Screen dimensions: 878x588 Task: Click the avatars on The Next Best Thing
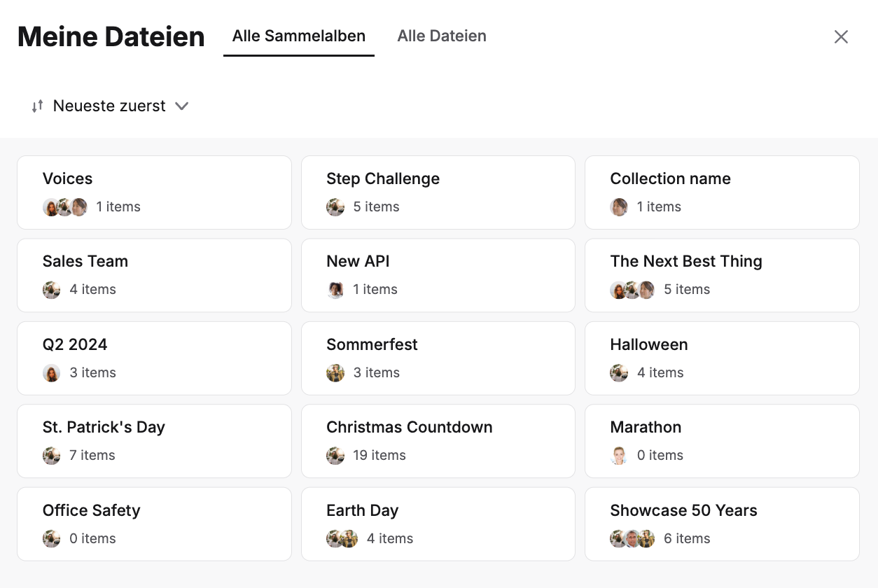(x=632, y=290)
